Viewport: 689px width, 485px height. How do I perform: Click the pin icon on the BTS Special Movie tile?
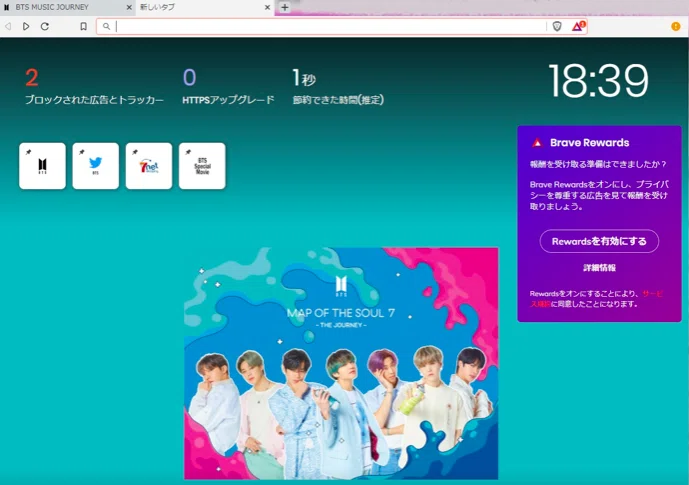[188, 152]
